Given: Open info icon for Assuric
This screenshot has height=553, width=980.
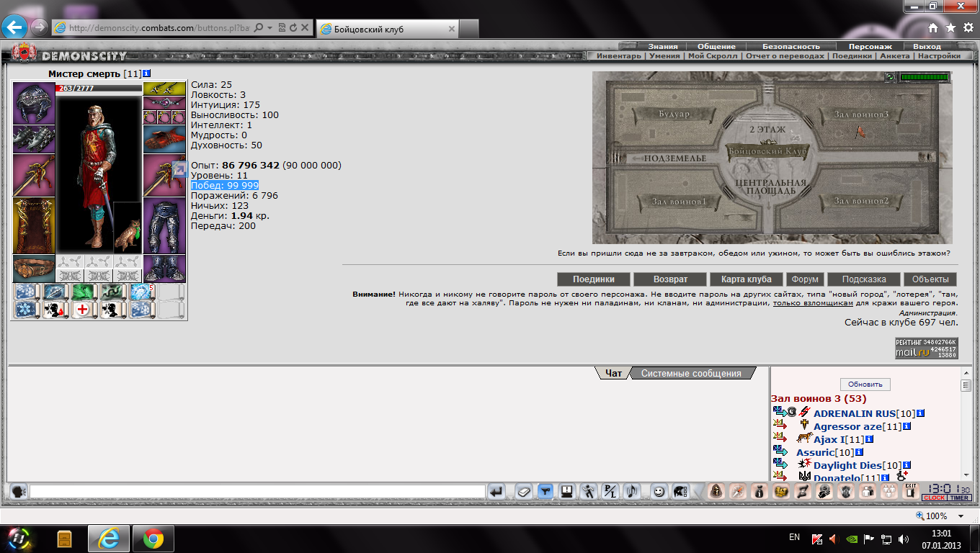Looking at the screenshot, I should click(x=859, y=452).
